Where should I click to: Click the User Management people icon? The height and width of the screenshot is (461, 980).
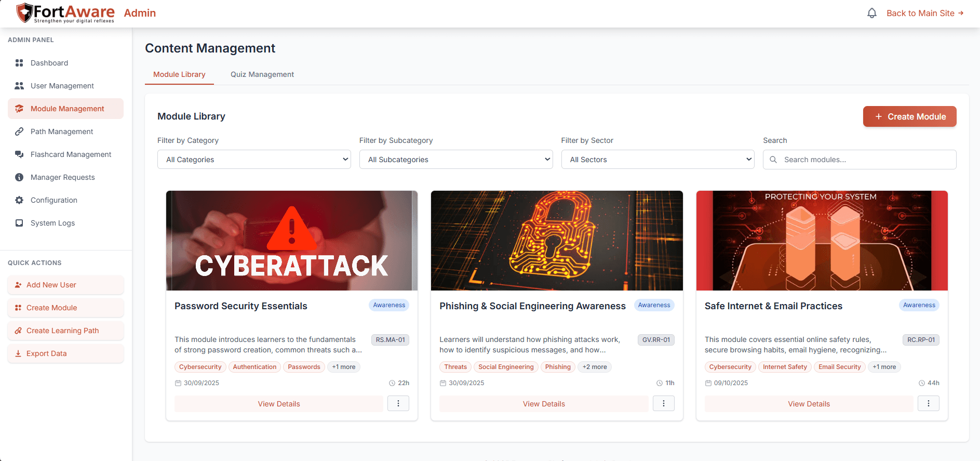[x=19, y=86]
